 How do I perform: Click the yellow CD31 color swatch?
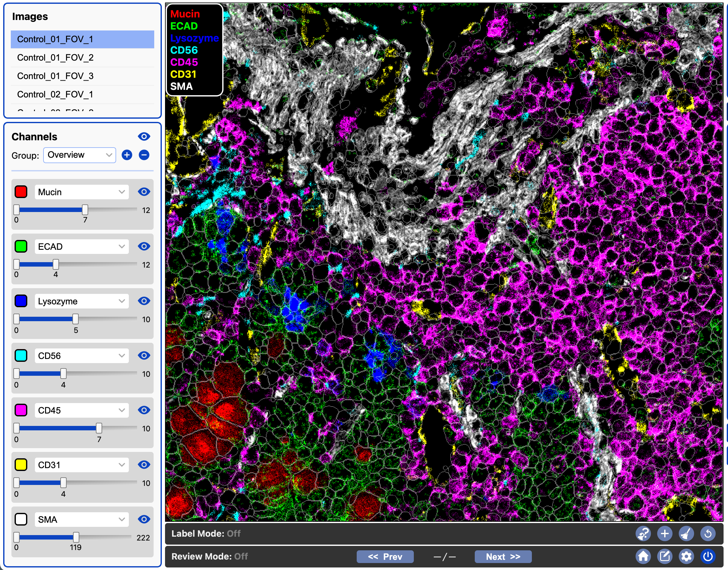coord(21,465)
